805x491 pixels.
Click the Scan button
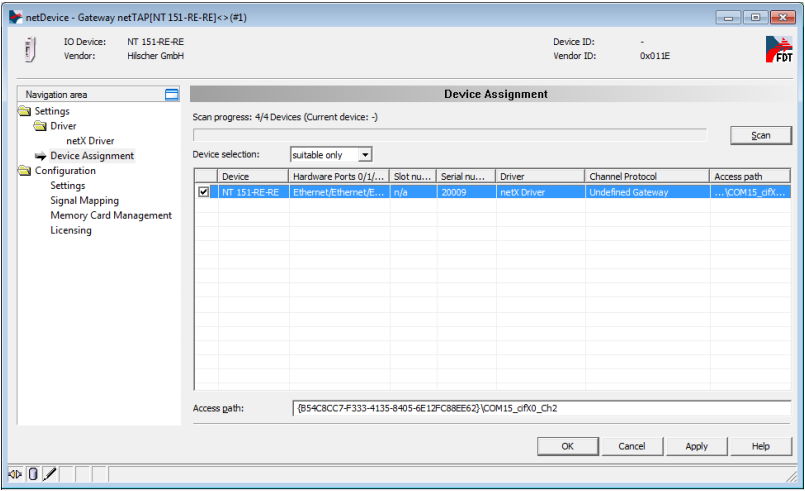coord(761,136)
